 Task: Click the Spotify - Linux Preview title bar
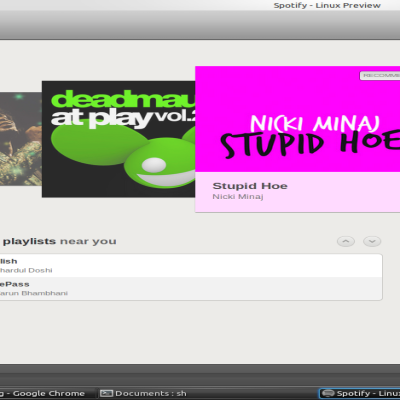[327, 5]
